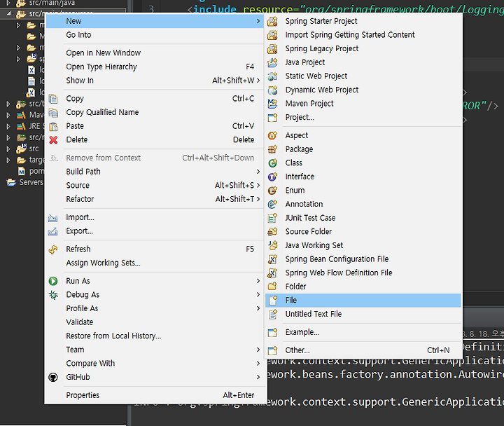Choose Restore from Local History...
The height and width of the screenshot is (426, 504).
[114, 336]
